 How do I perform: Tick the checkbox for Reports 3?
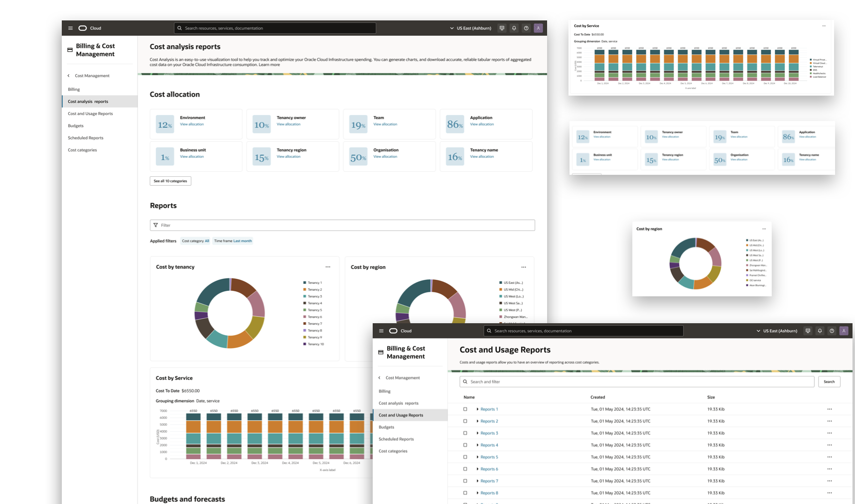(465, 433)
